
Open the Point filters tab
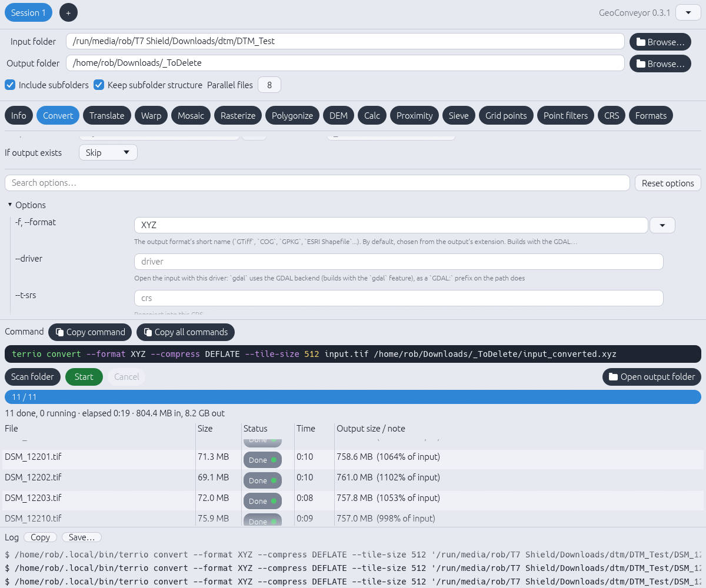(x=565, y=115)
